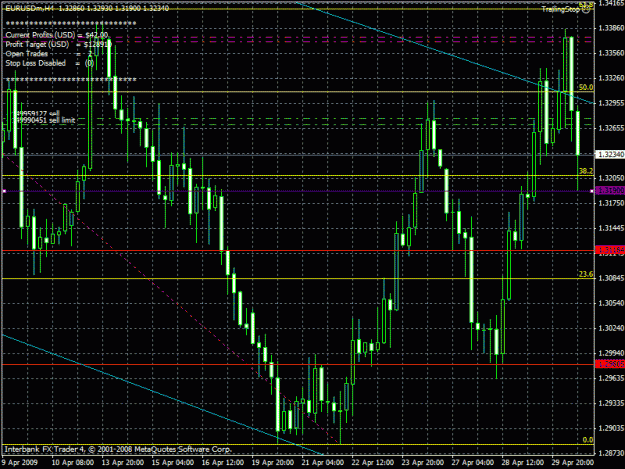Image resolution: width=625 pixels, height=469 pixels.
Task: Click the 16 Apr 12:00 time label
Action: pos(222,463)
